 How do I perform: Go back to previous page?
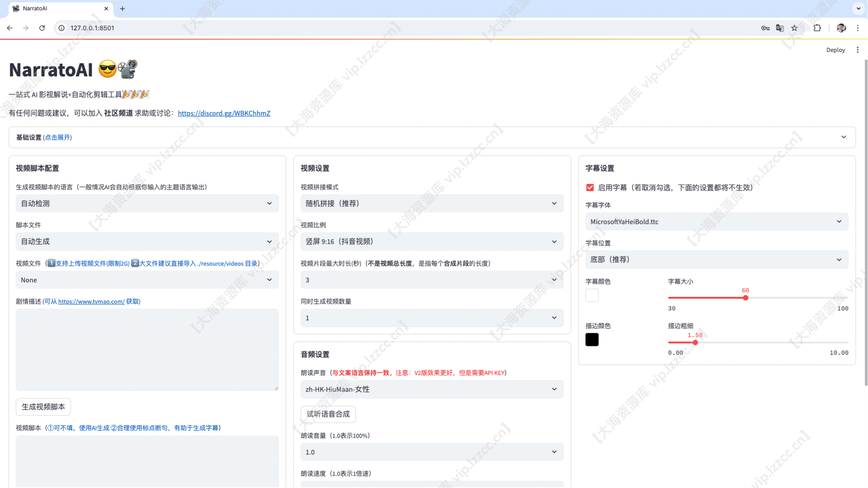[x=9, y=28]
